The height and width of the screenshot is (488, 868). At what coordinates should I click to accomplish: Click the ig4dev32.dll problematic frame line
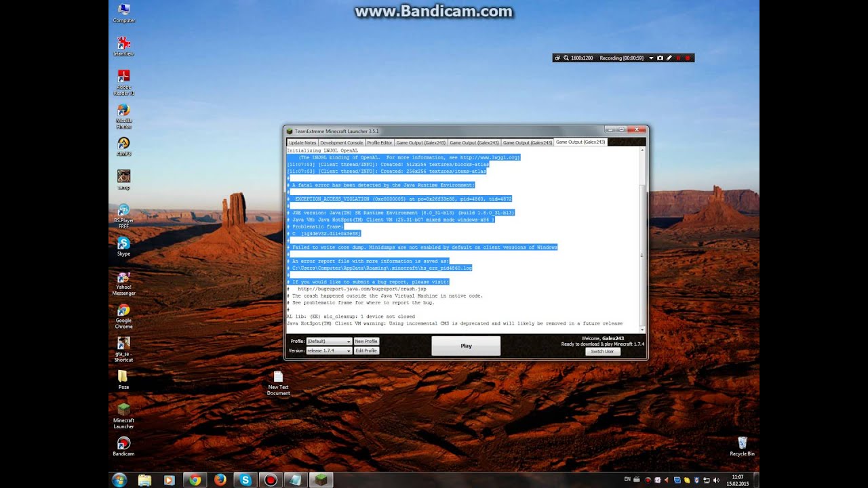click(x=324, y=233)
